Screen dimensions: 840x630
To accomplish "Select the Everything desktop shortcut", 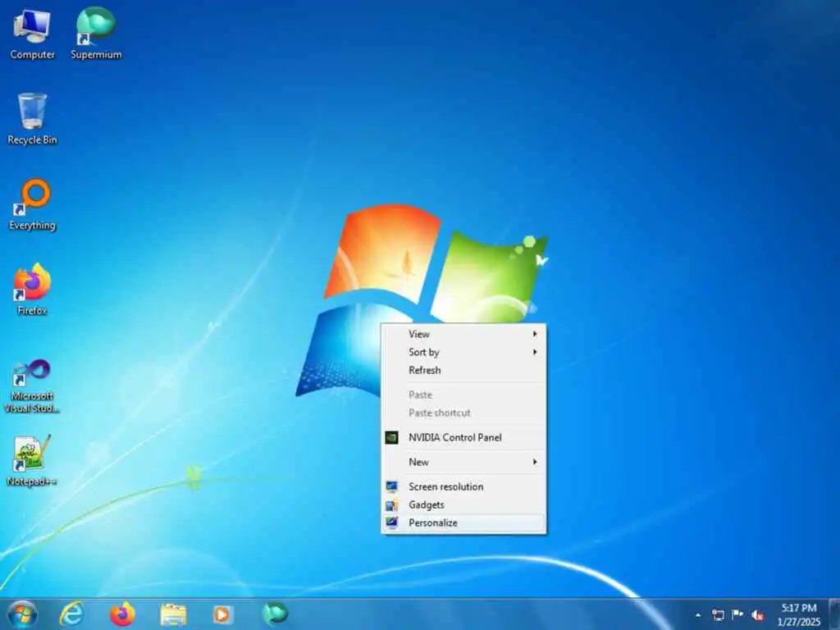I will tap(32, 204).
